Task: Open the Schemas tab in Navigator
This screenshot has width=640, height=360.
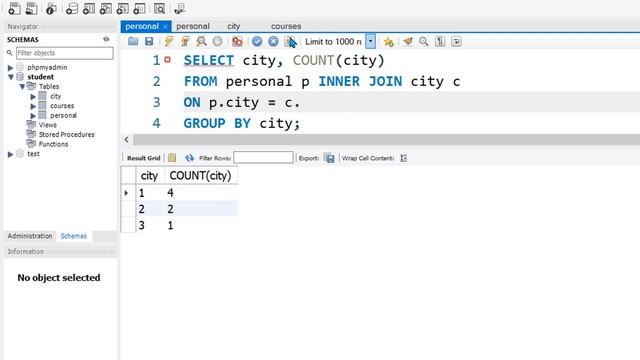Action: tap(73, 236)
